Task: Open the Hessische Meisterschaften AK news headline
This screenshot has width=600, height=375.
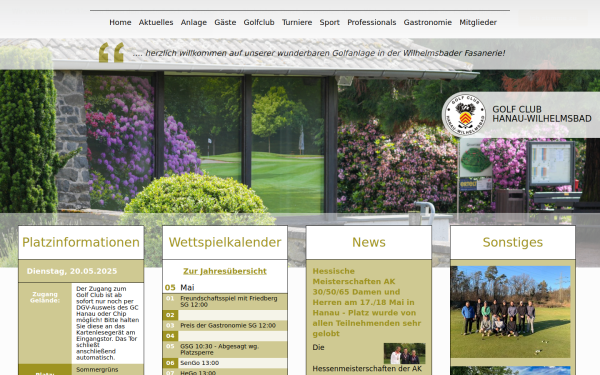Action: [367, 302]
